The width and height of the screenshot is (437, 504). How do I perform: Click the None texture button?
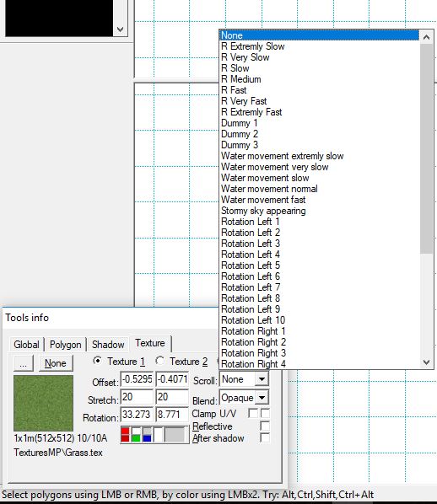pyautogui.click(x=56, y=363)
